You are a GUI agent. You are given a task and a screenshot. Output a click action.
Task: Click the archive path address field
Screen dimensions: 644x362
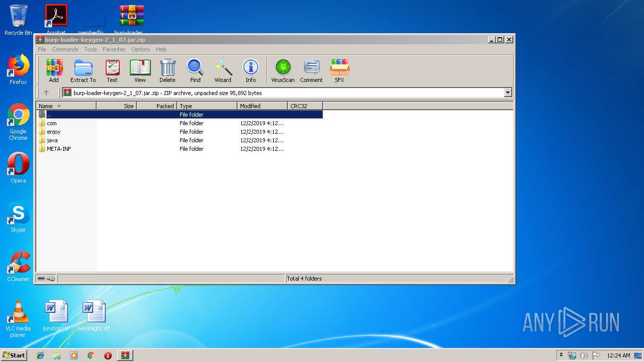[x=283, y=93]
